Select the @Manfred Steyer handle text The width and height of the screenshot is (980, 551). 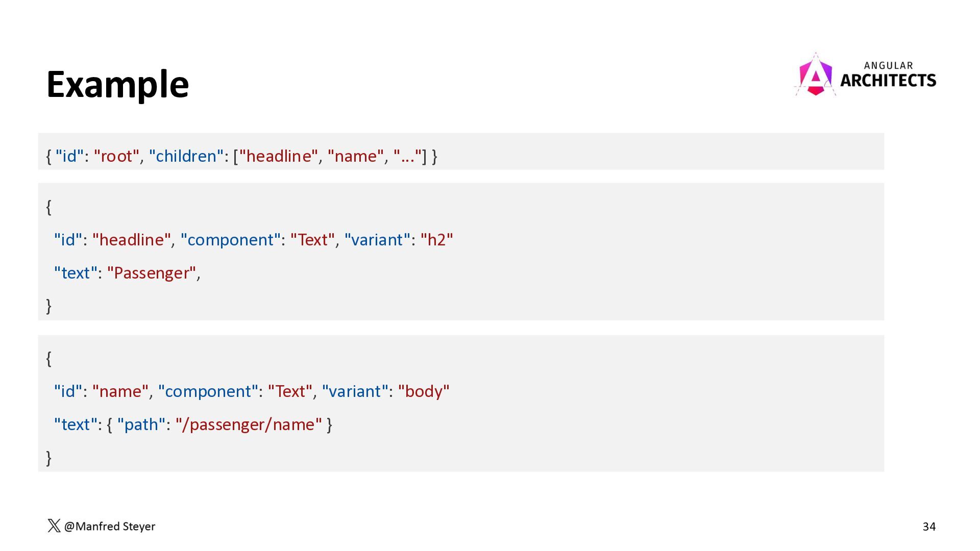(110, 526)
